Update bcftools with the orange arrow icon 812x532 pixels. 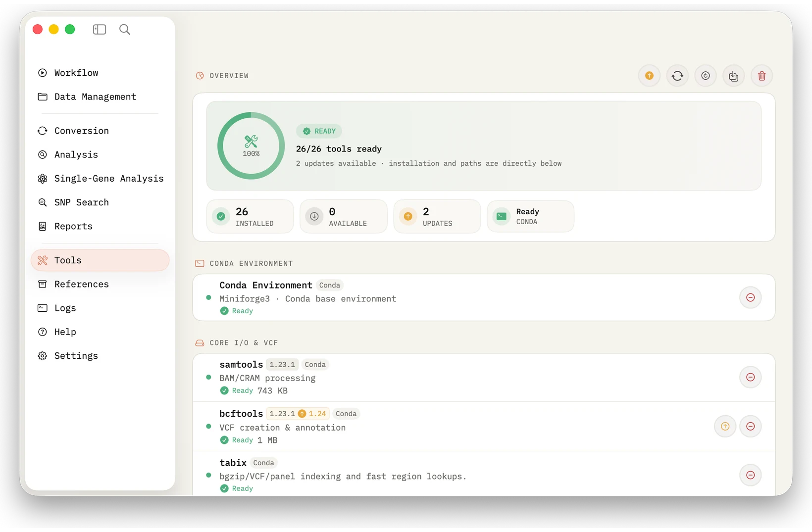pos(725,426)
